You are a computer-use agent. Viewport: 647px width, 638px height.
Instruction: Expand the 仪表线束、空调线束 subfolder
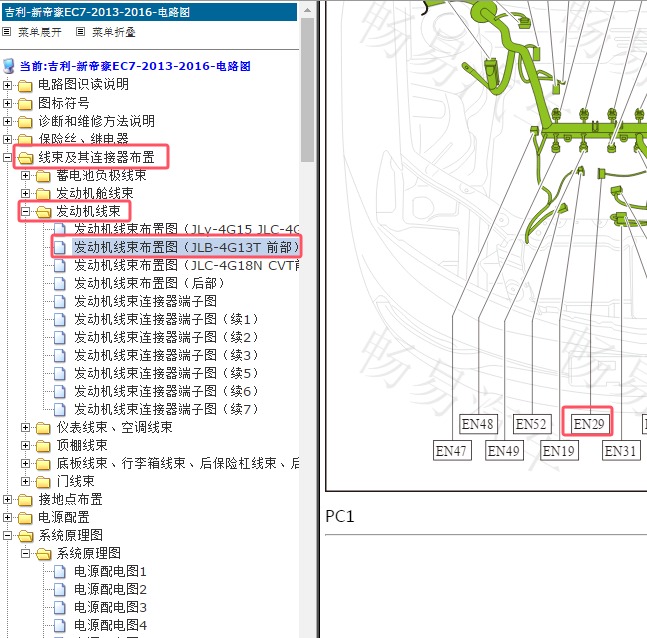coord(26,428)
